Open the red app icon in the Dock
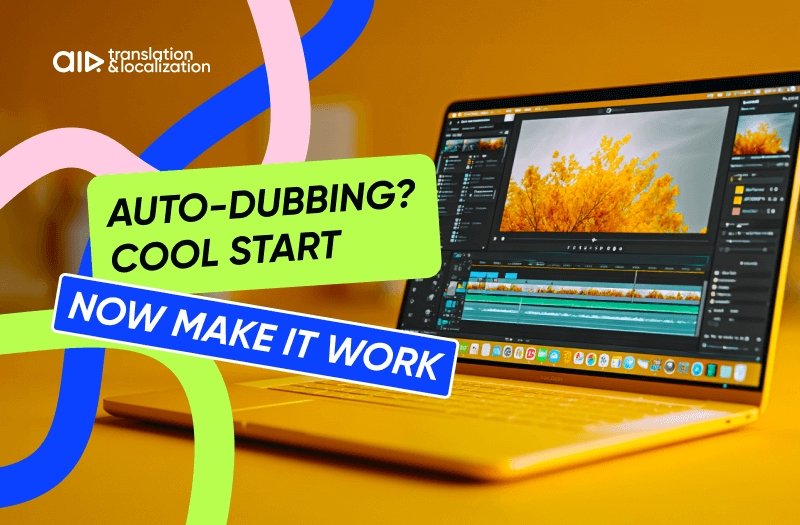800x525 pixels. point(530,354)
